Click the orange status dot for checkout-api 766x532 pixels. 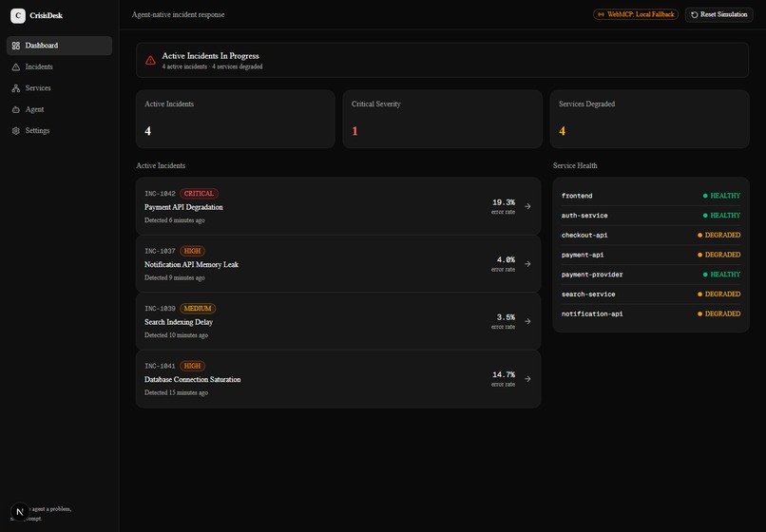point(699,235)
